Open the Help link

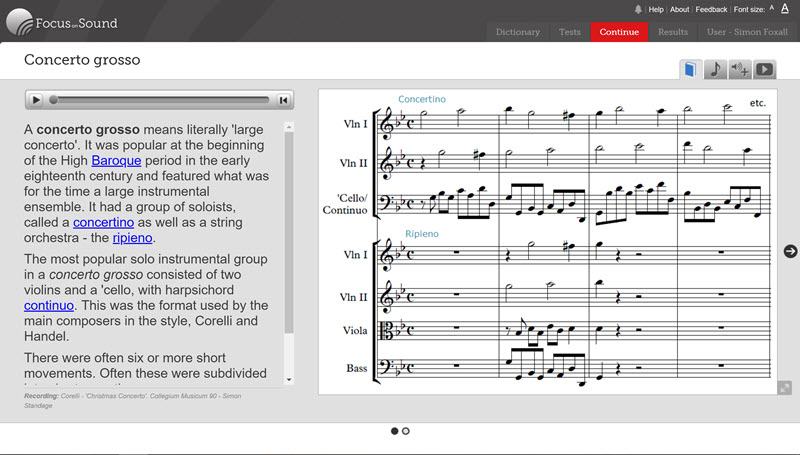tap(656, 9)
